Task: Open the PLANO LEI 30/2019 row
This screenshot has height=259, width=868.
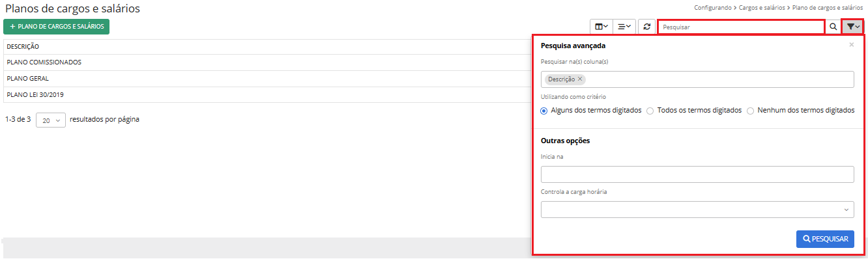Action: click(268, 95)
